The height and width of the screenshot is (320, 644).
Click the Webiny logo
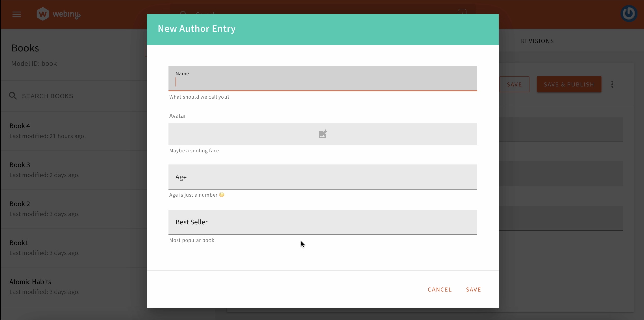58,14
